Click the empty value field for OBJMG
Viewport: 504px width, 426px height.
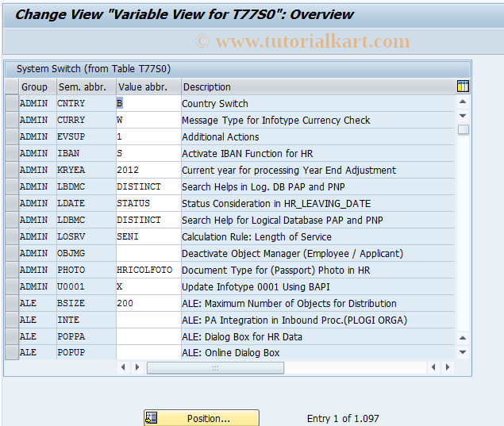click(148, 254)
